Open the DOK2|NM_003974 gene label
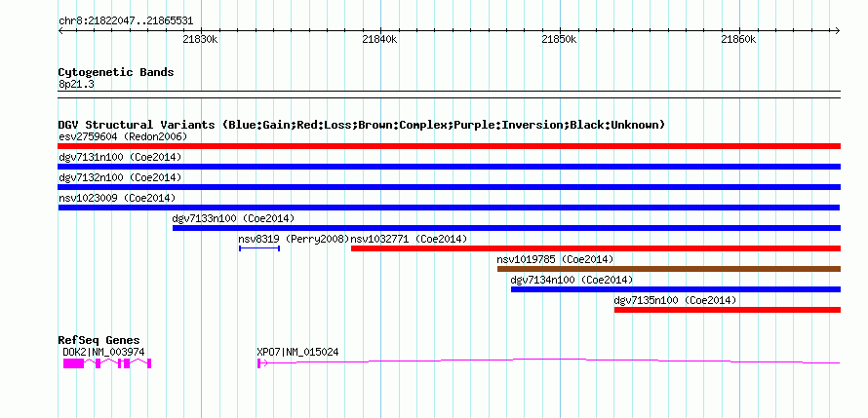The width and height of the screenshot is (868, 418). coord(103,352)
